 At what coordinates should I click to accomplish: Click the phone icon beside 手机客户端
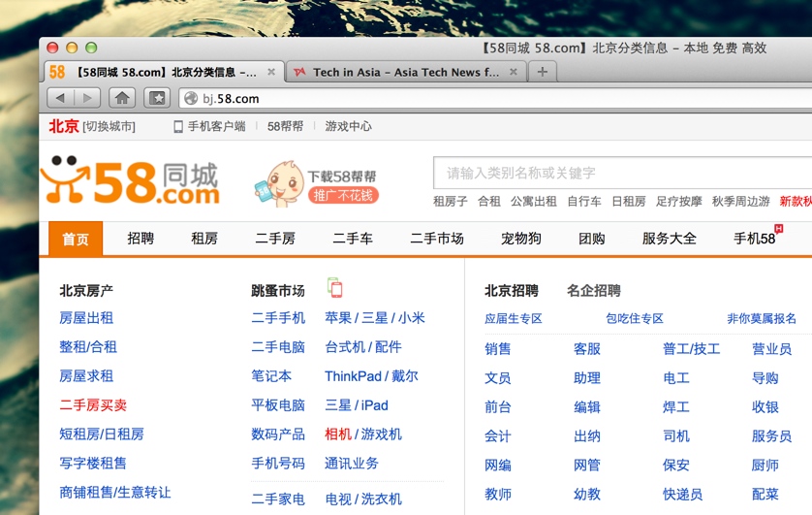[178, 126]
